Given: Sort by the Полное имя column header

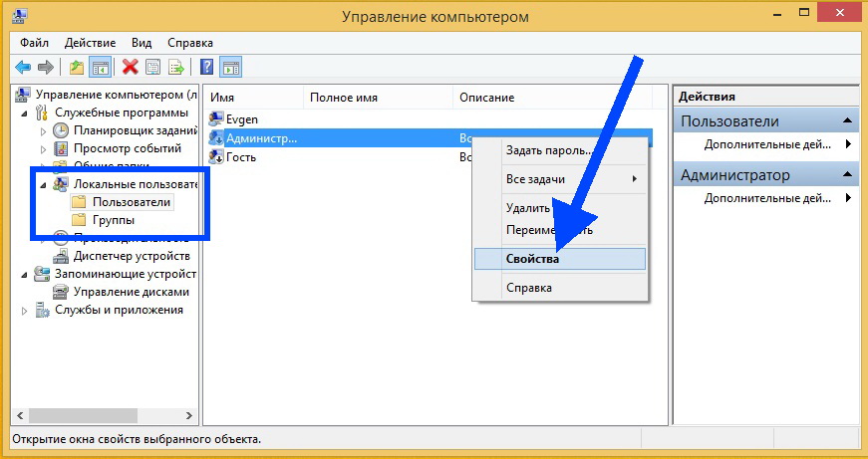Looking at the screenshot, I should click(378, 98).
